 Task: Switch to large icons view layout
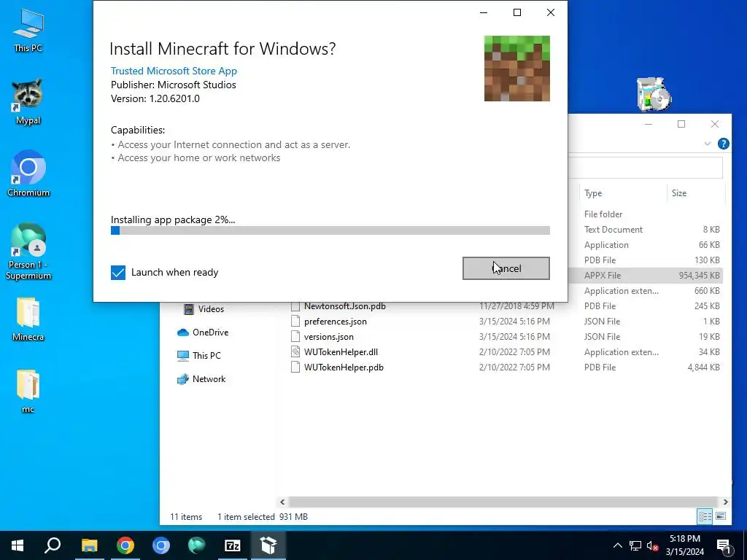pos(720,516)
